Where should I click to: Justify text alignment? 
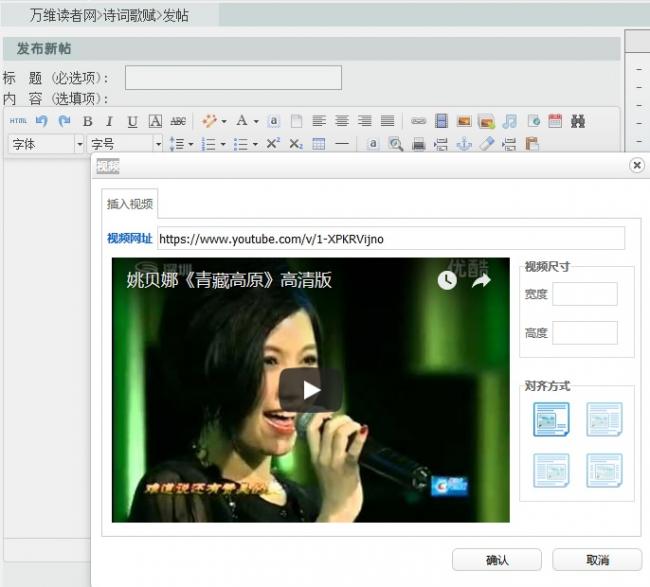click(x=388, y=121)
